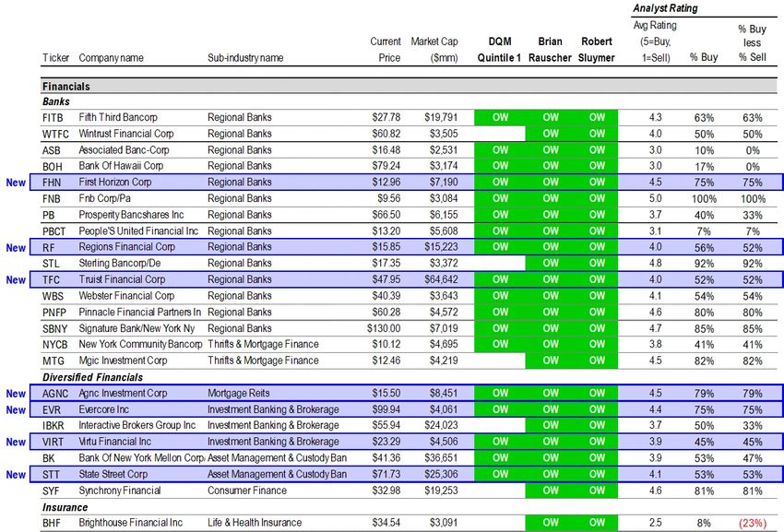Viewport: 784px width, 532px height.
Task: Click the New label beside STT
Action: tap(16, 475)
